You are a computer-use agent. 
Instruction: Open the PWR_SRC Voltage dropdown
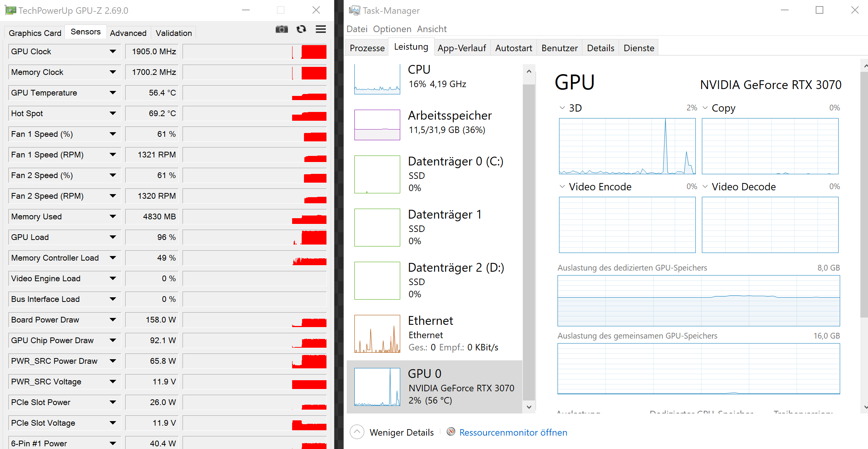click(113, 381)
